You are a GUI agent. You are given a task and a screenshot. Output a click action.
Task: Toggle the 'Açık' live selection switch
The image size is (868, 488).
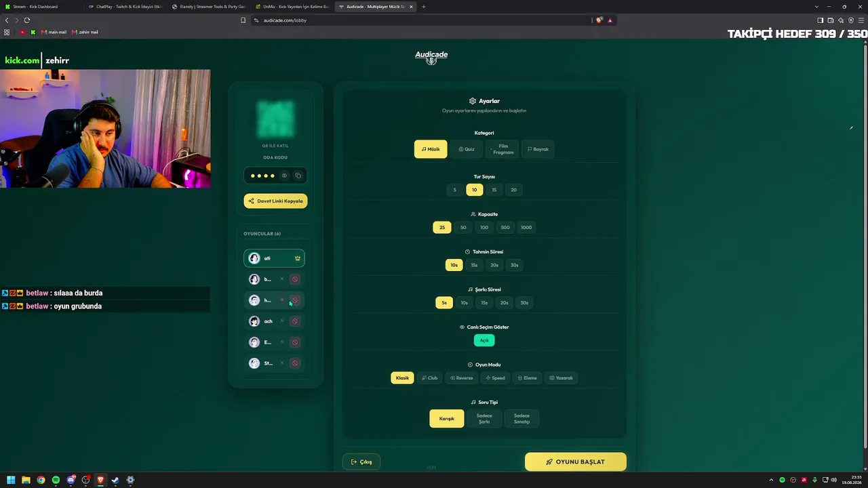[x=484, y=340]
